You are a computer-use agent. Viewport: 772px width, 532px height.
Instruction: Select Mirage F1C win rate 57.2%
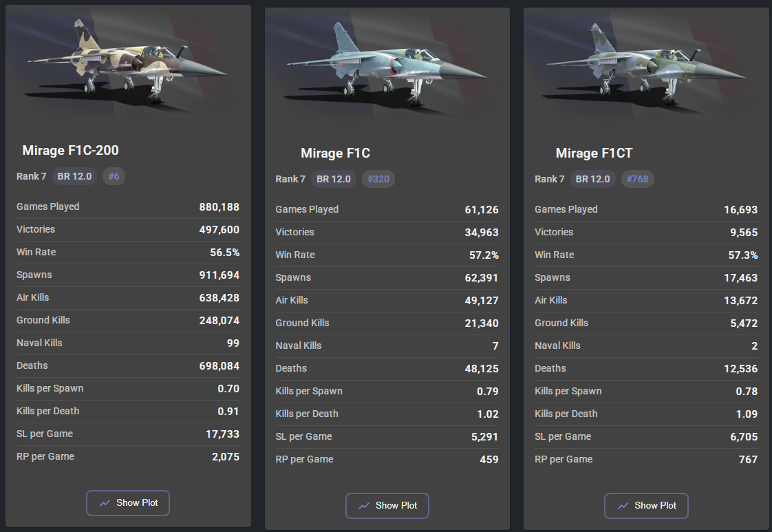(x=483, y=255)
